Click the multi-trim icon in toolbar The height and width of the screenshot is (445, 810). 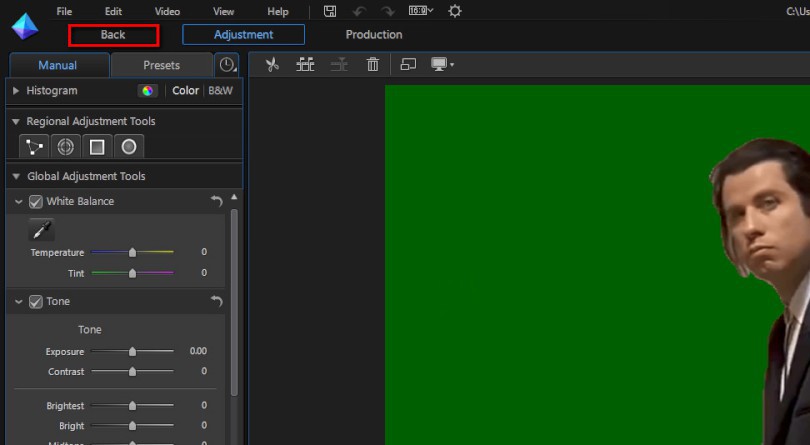(x=305, y=65)
